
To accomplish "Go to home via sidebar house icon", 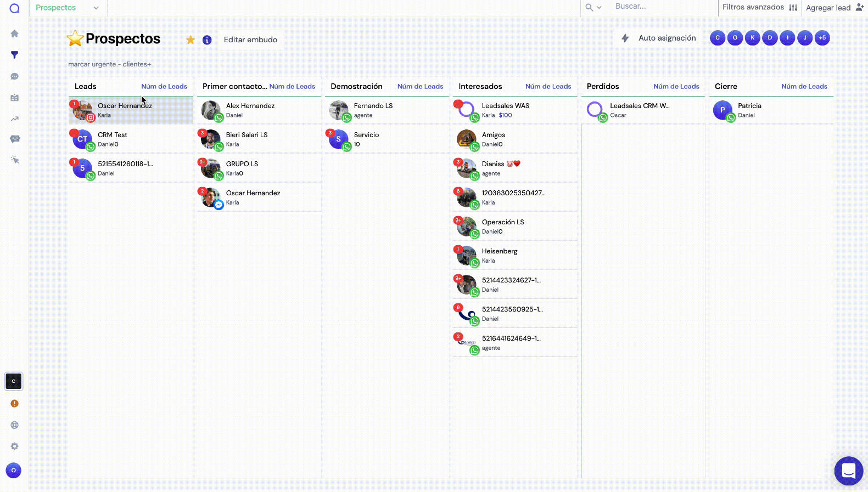I will 15,33.
